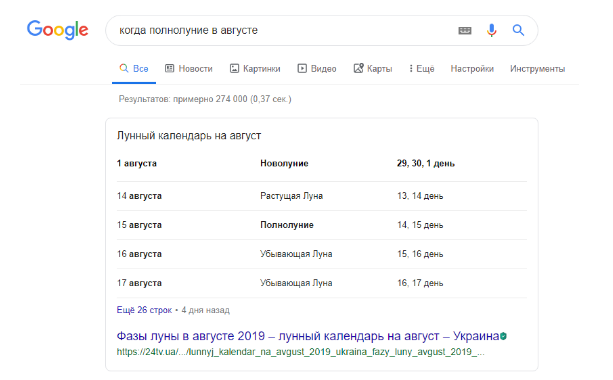
Task: Click the 29, 30, 1 день cell
Action: [426, 163]
